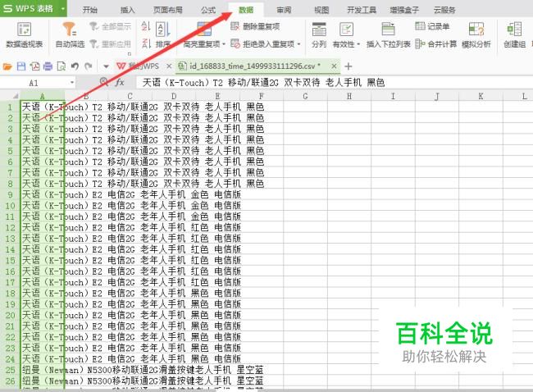Enable 自动筛选 auto filter
533x392 pixels.
pos(70,35)
